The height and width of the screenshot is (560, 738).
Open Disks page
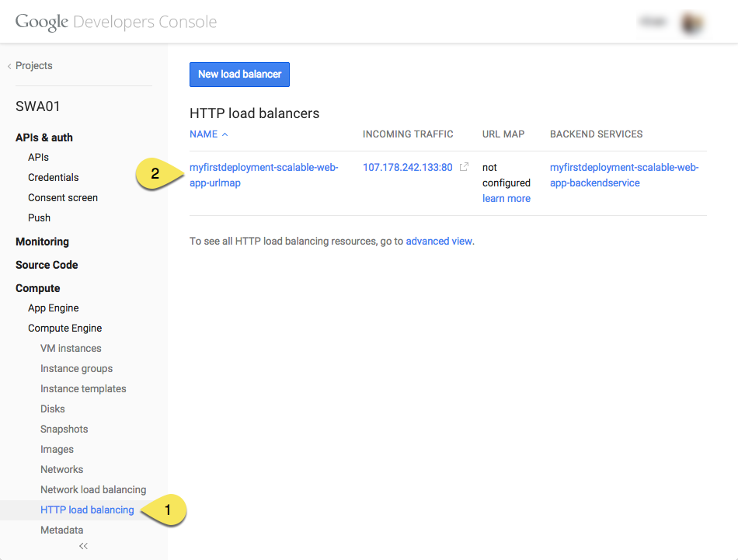point(53,409)
